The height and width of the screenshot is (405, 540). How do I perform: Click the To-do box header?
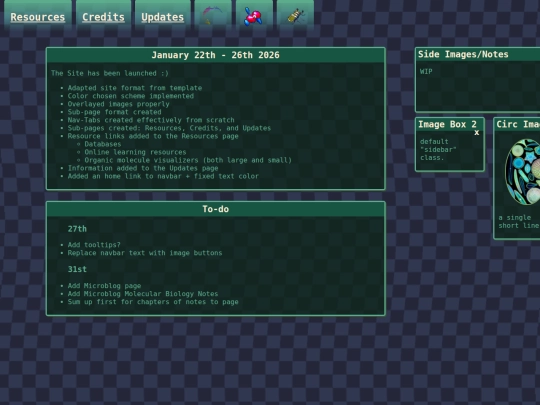click(x=216, y=209)
